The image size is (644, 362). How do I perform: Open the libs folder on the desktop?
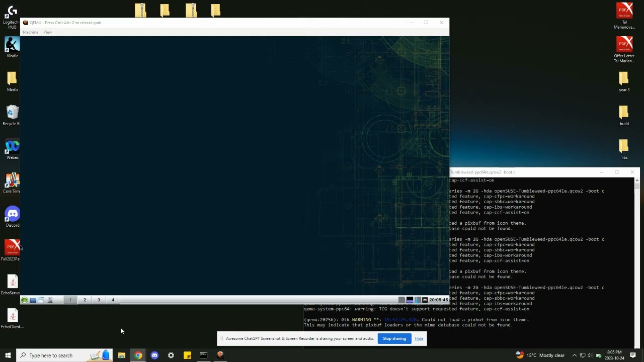tap(624, 149)
